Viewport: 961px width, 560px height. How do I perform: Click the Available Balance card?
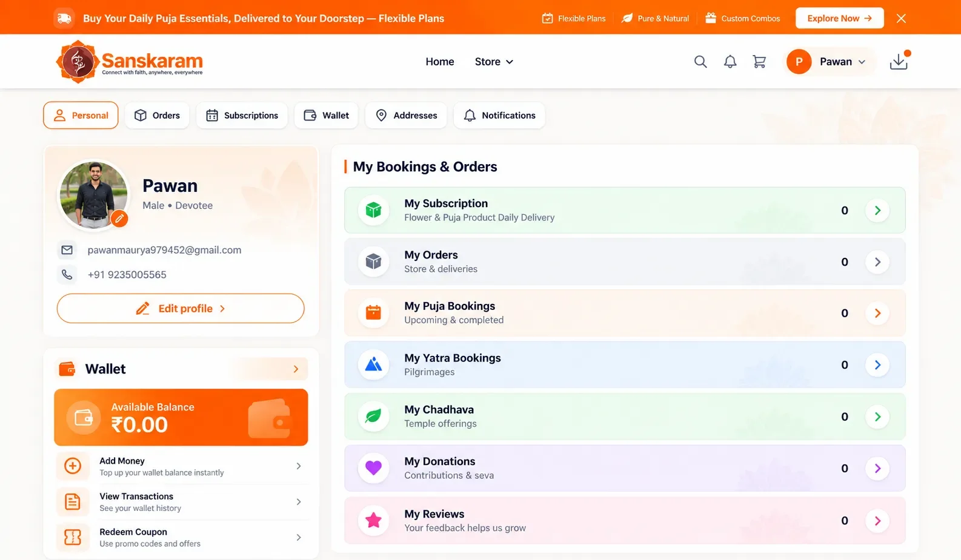coord(181,417)
